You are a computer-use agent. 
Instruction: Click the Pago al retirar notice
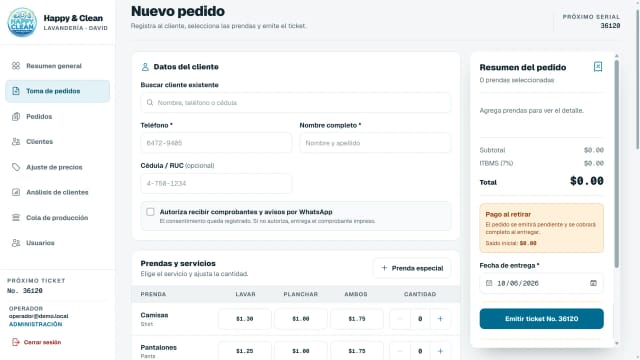tap(541, 228)
